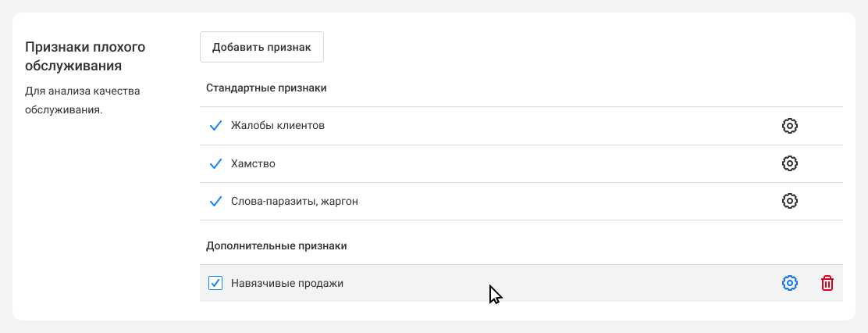The width and height of the screenshot is (868, 333).
Task: Click the checkmark beside Хамство
Action: 216,163
